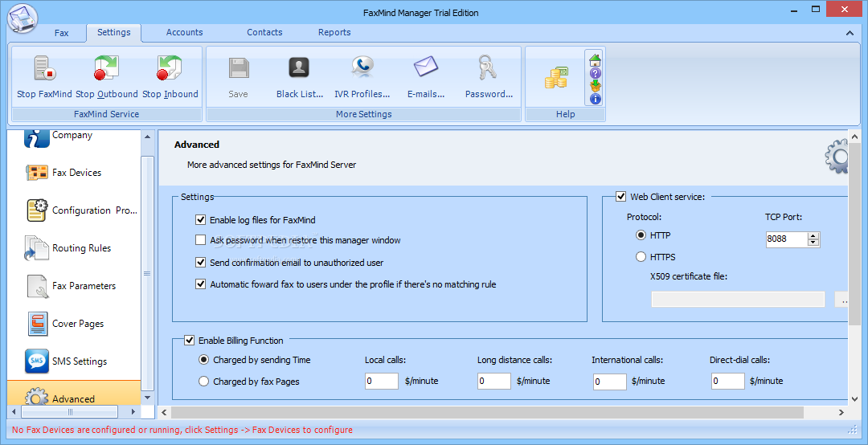Click the purple question mark help icon

click(x=595, y=73)
